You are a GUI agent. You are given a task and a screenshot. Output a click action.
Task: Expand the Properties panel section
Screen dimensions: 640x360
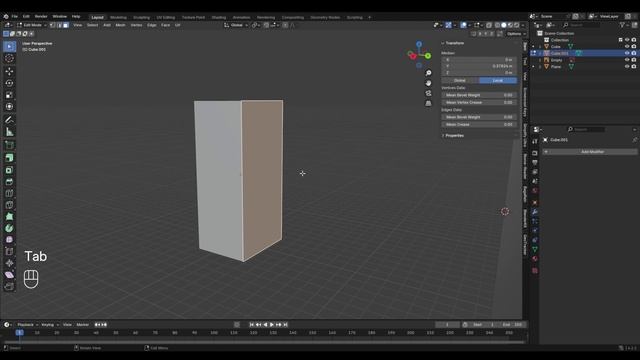click(x=443, y=136)
